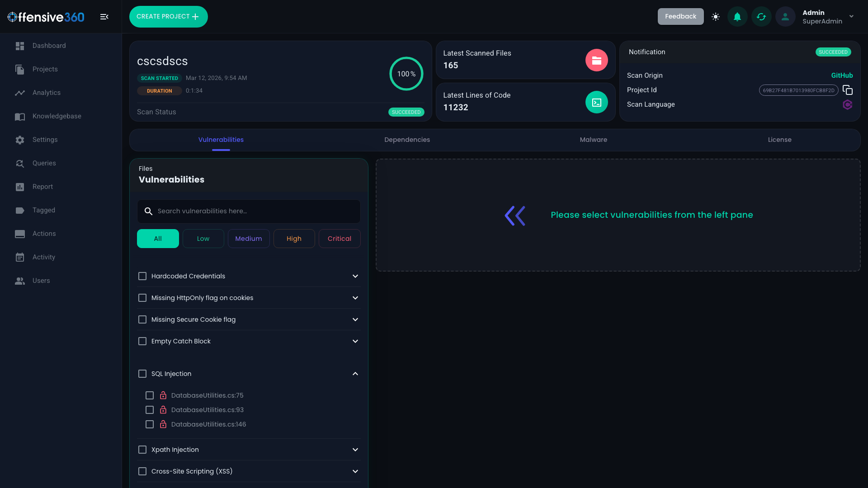
Task: Click the C# scan language icon
Action: (x=848, y=104)
